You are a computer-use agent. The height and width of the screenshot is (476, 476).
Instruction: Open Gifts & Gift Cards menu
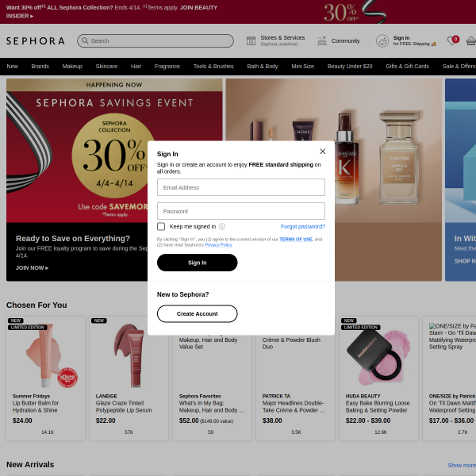(x=408, y=66)
